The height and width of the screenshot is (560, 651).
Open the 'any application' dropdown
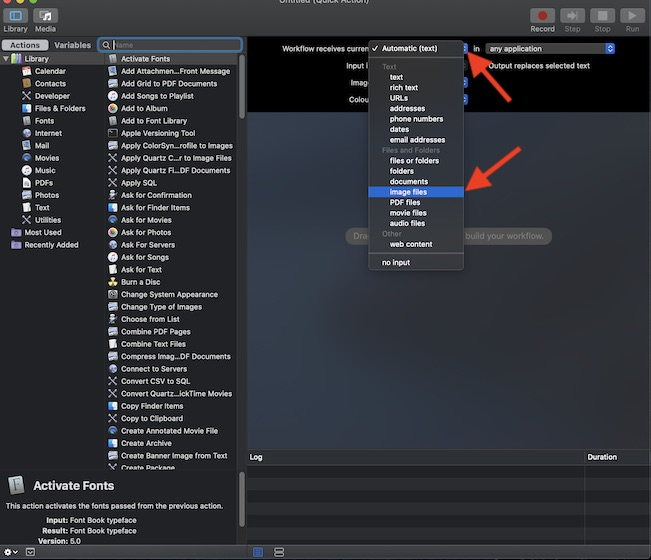549,48
